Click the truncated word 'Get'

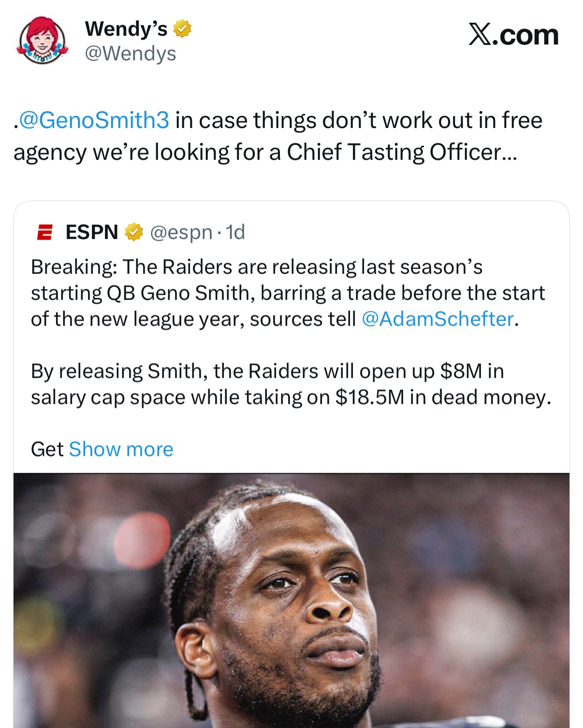point(47,449)
